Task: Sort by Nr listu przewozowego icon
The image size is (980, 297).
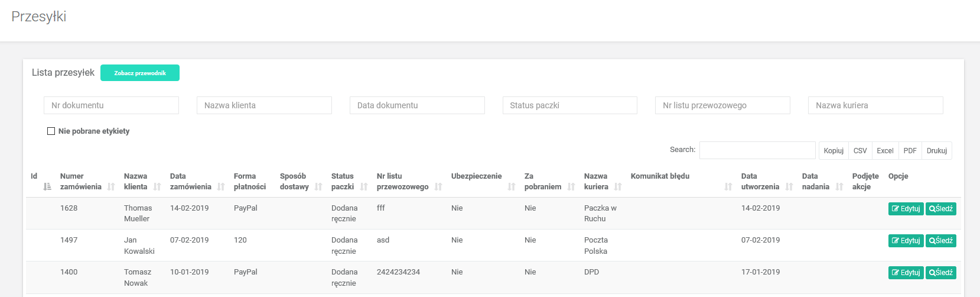Action: coord(438,187)
